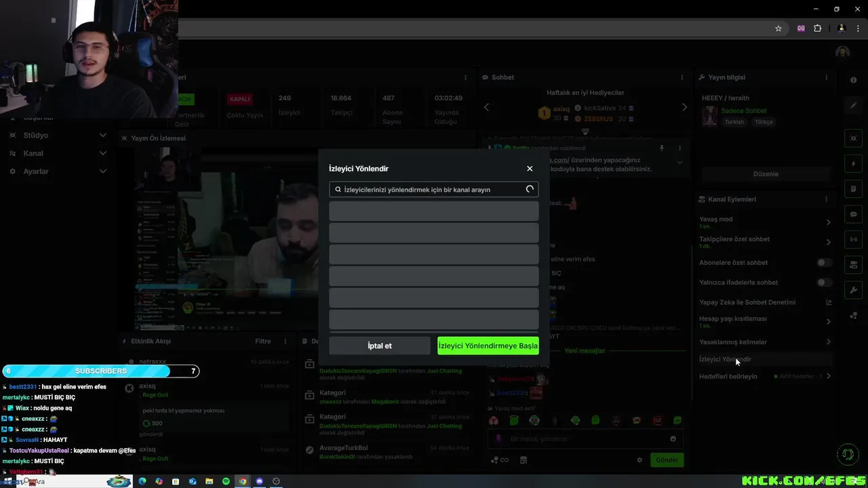The height and width of the screenshot is (488, 868).
Task: Open Yayın bilgisi three-dot menu
Action: click(x=826, y=77)
